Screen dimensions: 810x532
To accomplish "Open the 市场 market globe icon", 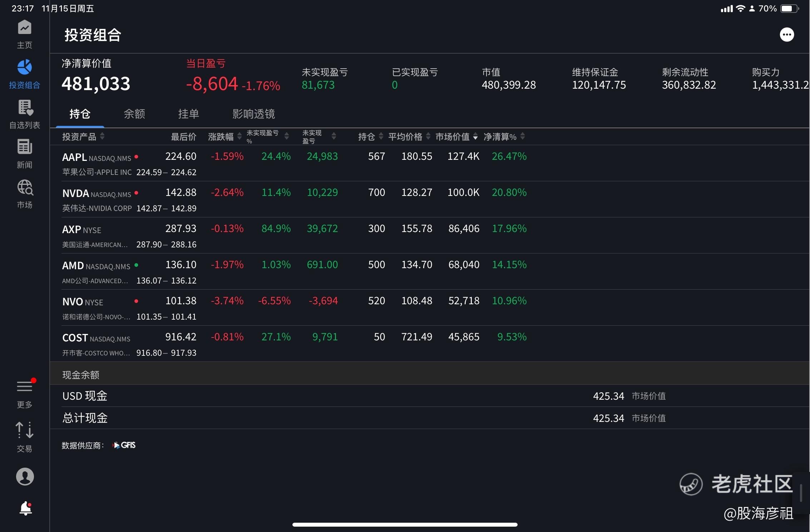I will click(x=25, y=188).
